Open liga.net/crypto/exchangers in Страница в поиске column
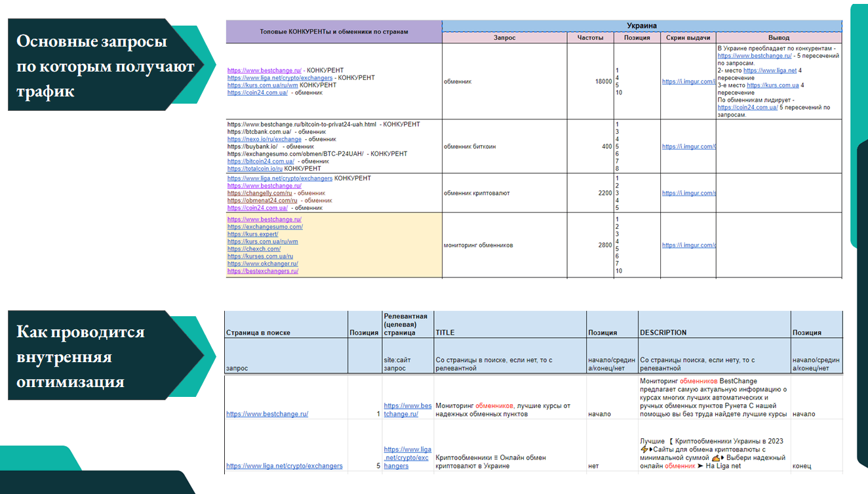Screen dimensions: 868x494 [285, 466]
